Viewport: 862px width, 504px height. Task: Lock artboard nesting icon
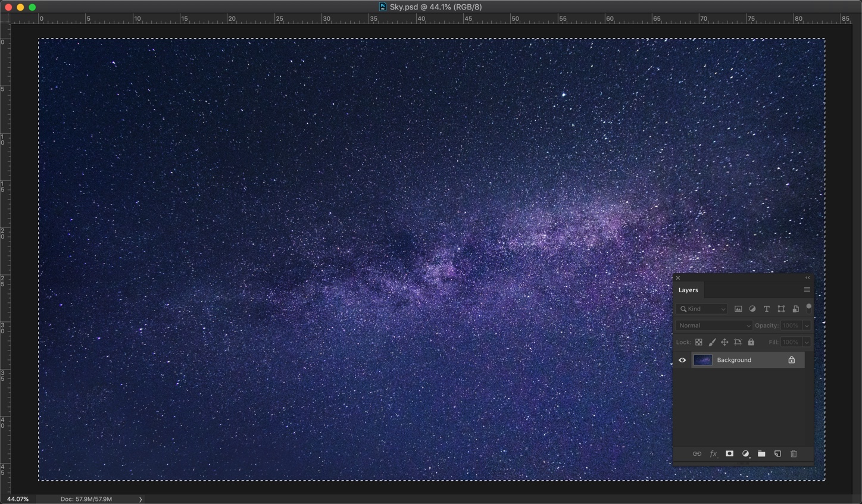(x=738, y=342)
